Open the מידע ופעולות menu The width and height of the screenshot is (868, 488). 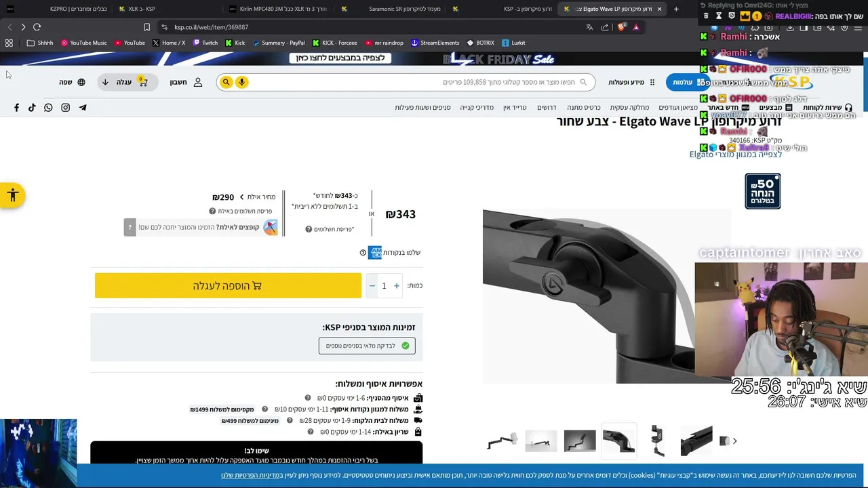click(x=631, y=82)
